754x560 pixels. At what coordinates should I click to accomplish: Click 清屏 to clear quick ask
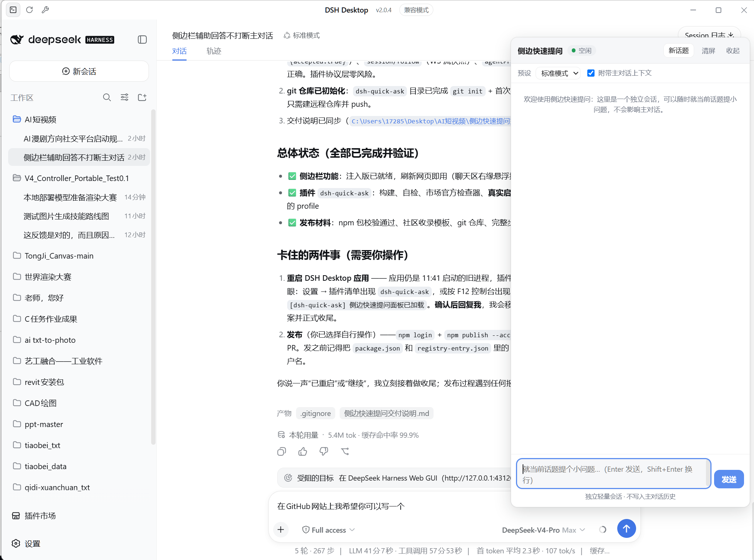pyautogui.click(x=709, y=51)
